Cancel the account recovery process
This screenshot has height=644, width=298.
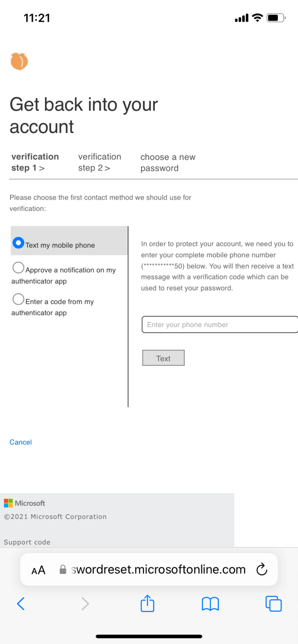pos(21,442)
